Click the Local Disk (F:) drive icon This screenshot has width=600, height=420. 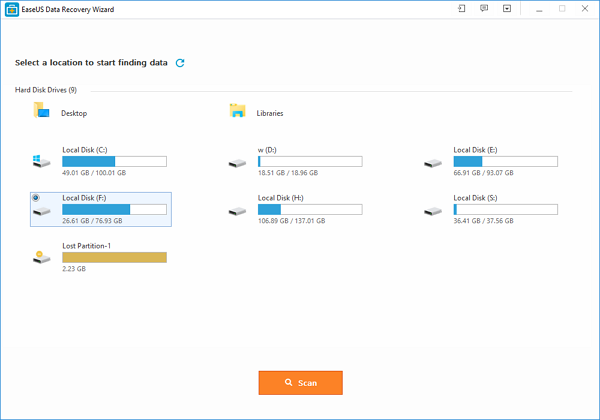coord(41,211)
